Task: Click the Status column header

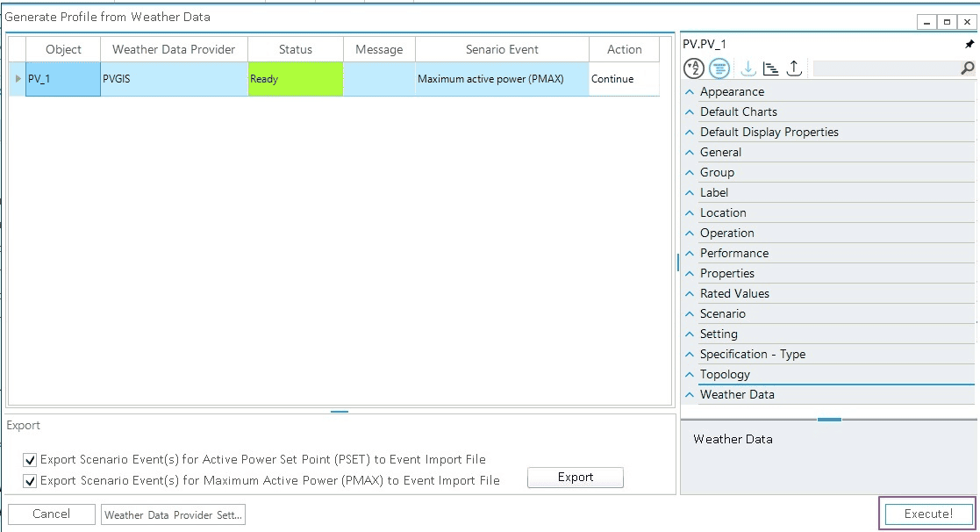Action: [x=295, y=50]
